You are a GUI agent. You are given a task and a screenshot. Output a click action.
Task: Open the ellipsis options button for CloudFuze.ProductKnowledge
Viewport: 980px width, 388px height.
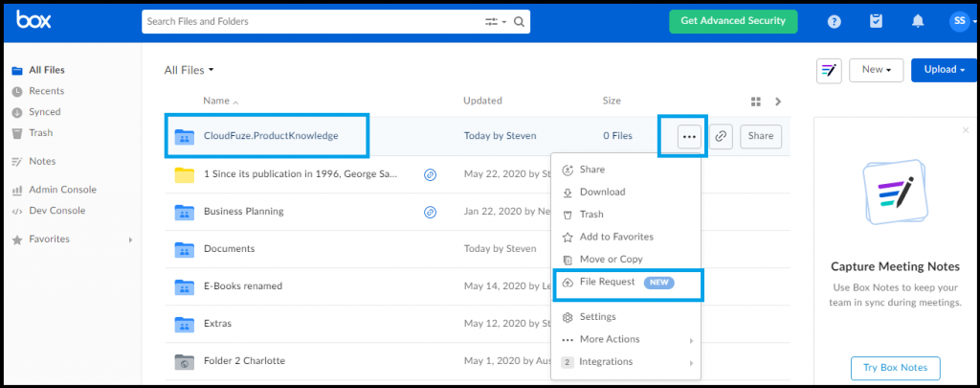689,136
